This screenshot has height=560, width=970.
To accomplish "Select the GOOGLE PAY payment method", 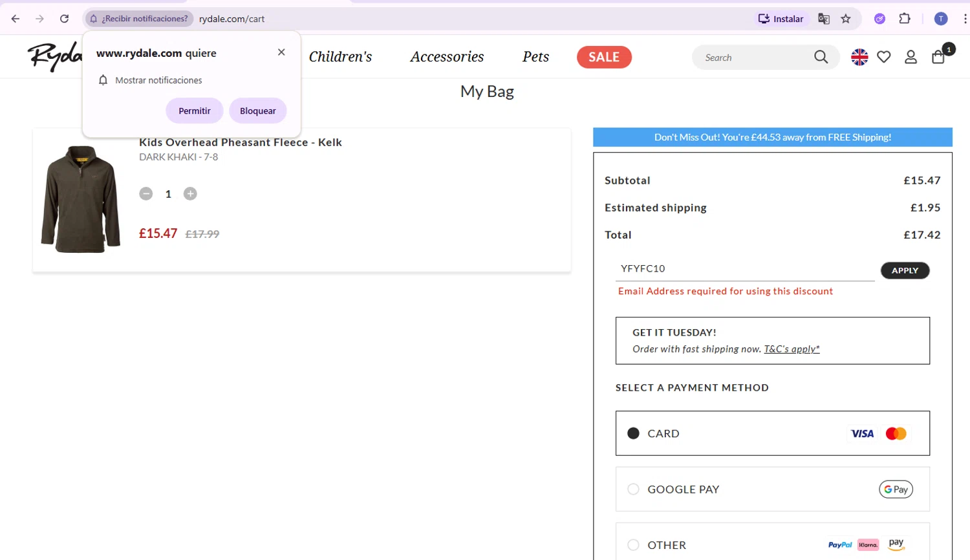I will point(773,489).
